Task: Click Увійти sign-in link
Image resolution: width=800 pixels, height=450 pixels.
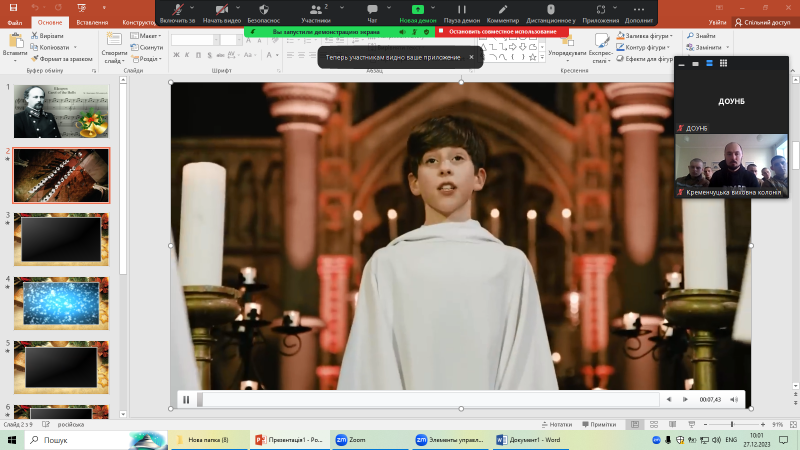Action: coord(717,22)
